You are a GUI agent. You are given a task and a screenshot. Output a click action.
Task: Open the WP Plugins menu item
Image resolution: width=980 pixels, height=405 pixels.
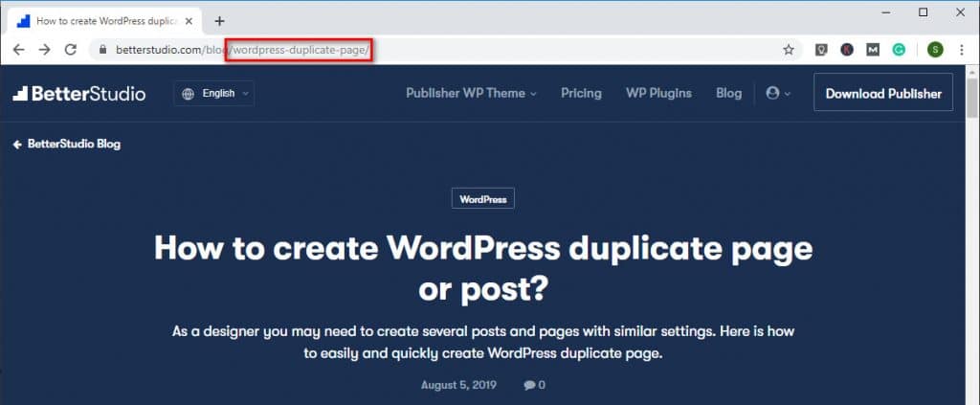coord(658,93)
